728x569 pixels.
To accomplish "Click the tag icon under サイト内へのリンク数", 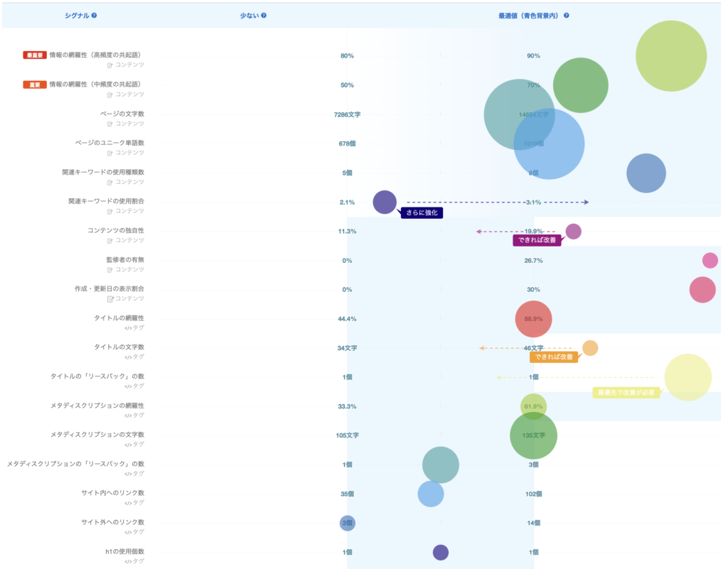I will tap(128, 503).
